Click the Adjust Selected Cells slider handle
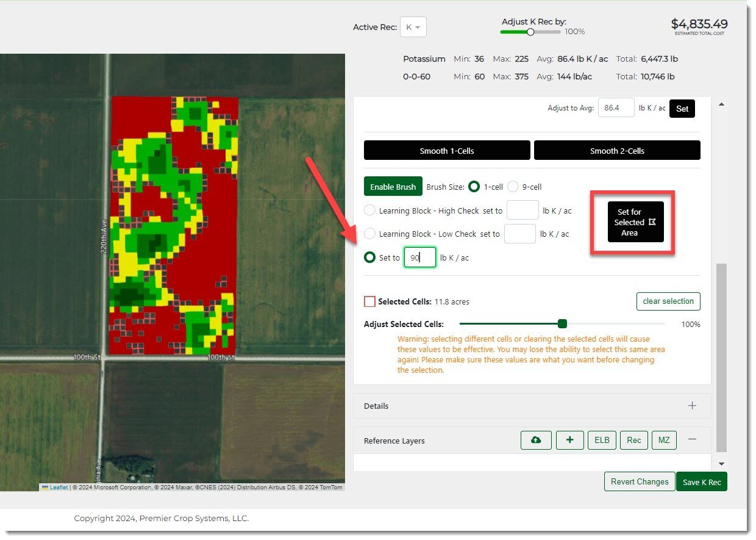This screenshot has width=756, height=540. (562, 324)
